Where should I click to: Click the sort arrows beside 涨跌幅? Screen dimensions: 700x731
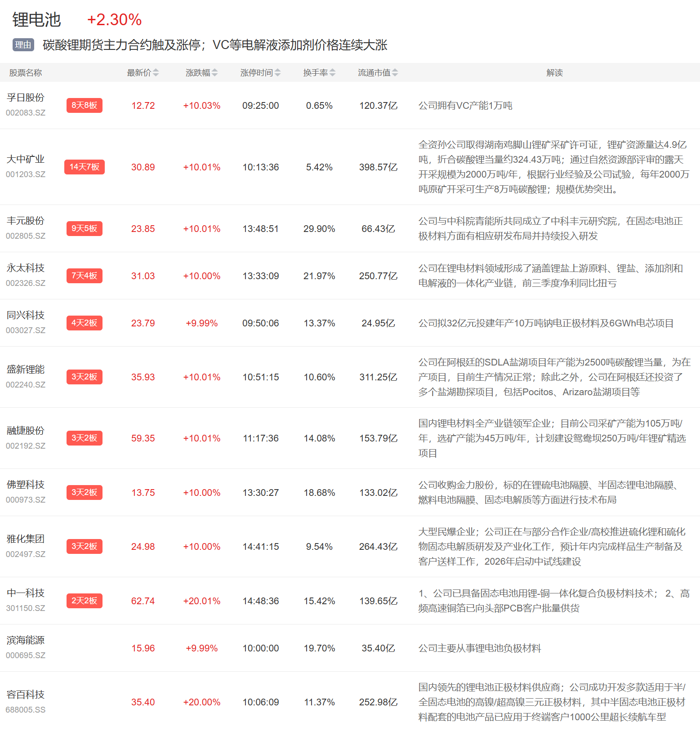[214, 72]
